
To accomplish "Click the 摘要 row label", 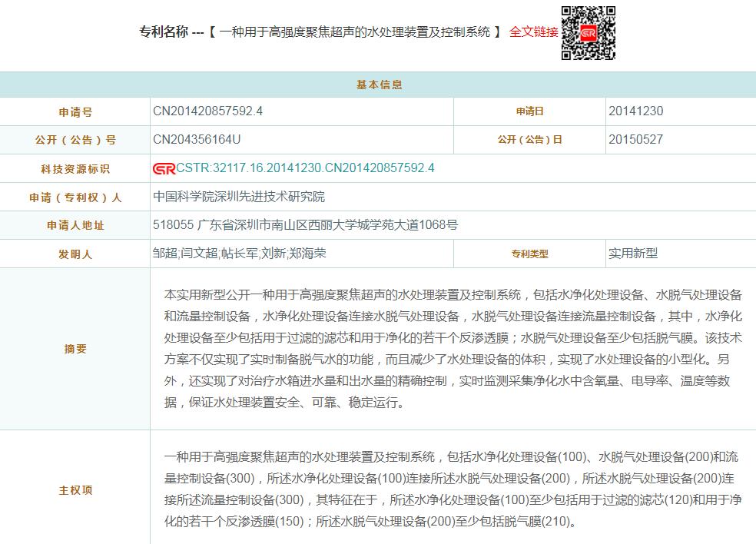I will tap(75, 349).
